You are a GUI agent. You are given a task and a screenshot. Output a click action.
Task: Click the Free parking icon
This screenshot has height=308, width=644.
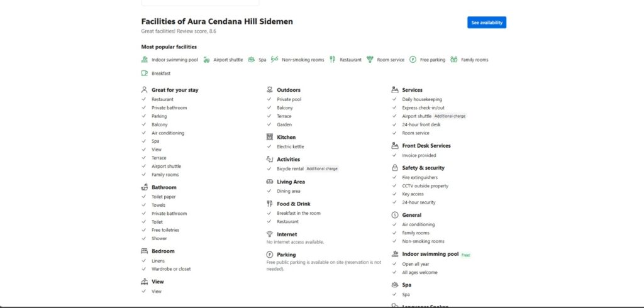point(413,60)
